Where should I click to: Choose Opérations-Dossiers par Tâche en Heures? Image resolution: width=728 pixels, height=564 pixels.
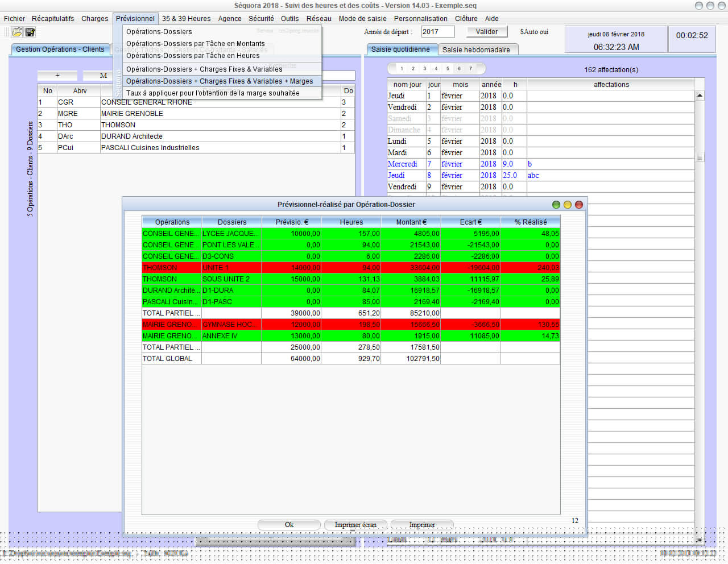193,56
